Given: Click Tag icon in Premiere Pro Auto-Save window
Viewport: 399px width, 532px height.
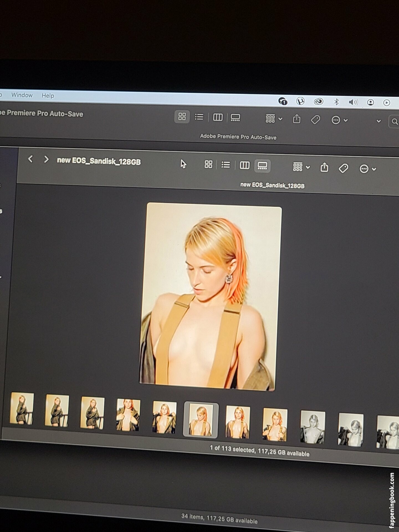Looking at the screenshot, I should pyautogui.click(x=315, y=120).
